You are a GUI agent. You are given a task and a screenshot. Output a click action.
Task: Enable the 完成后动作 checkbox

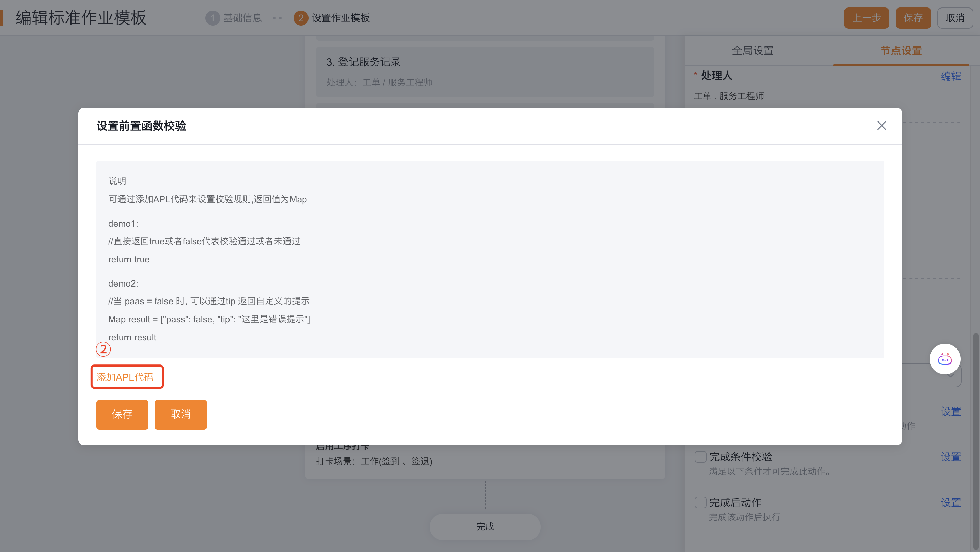[700, 502]
